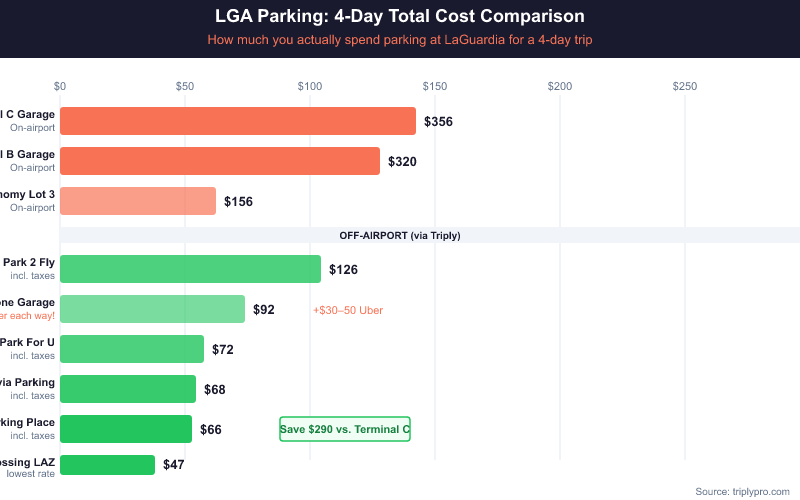Click the $126 Park 2 Fly bar
Image resolution: width=800 pixels, height=500 pixels.
pyautogui.click(x=190, y=269)
